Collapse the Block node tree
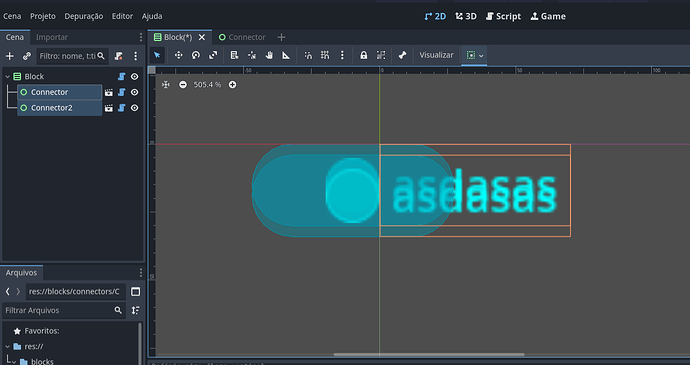 point(7,76)
